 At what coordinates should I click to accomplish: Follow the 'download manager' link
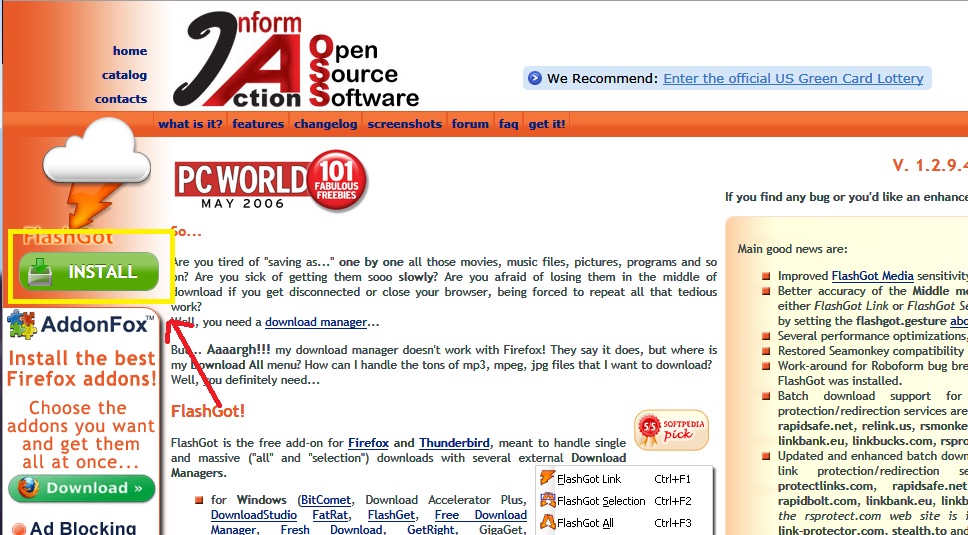(316, 321)
